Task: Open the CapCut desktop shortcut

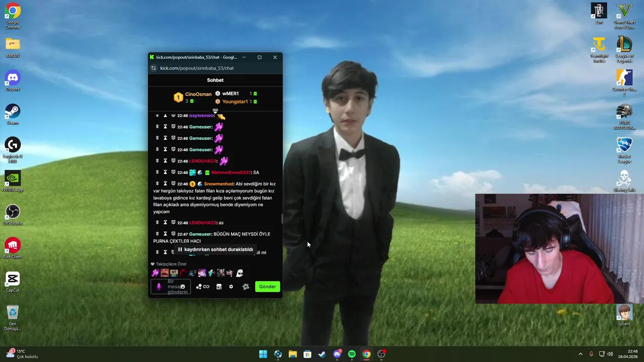Action: [x=13, y=282]
